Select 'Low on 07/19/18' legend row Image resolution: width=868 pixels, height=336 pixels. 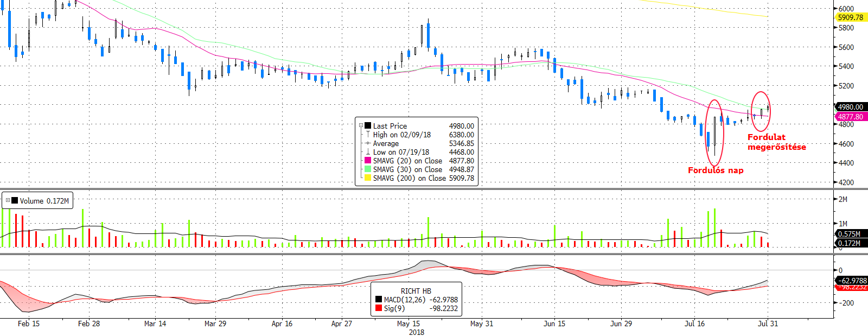(x=400, y=152)
